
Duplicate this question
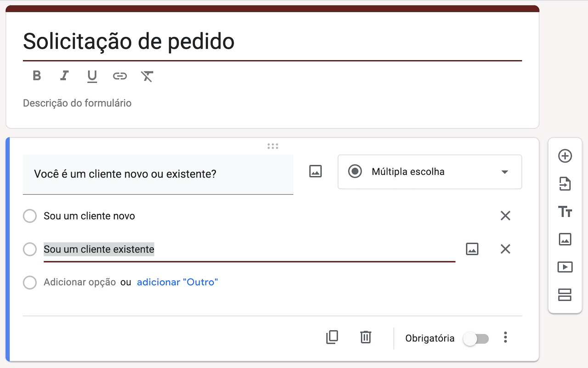[332, 338]
